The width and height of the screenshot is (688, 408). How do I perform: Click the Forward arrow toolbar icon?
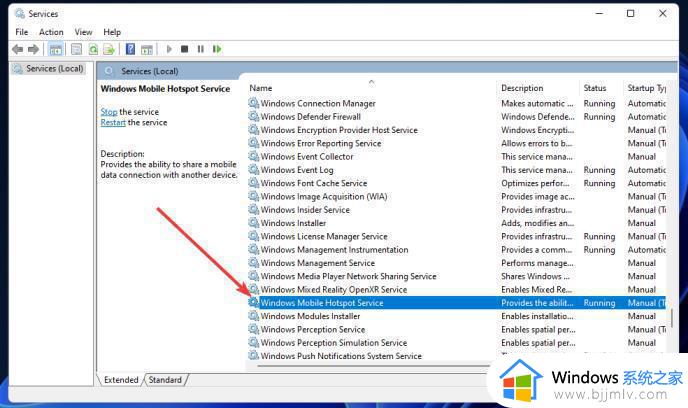pos(33,49)
